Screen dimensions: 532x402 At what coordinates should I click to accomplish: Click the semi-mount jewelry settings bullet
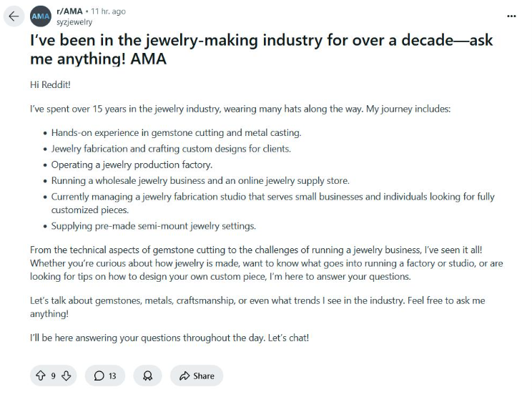click(x=153, y=226)
